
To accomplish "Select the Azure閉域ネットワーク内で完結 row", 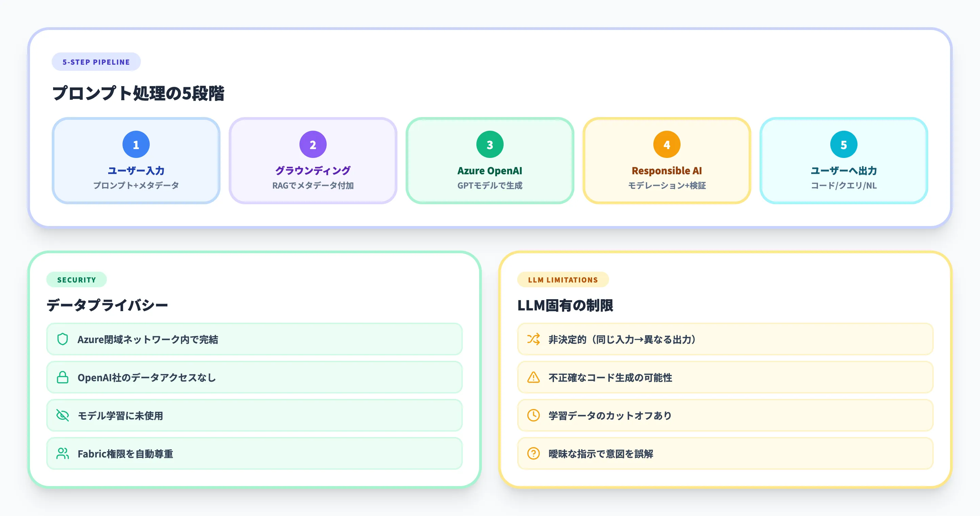I will pos(254,339).
